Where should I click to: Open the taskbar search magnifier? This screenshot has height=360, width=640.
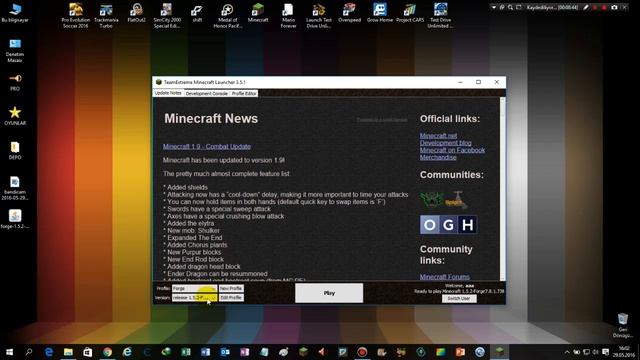(29, 352)
